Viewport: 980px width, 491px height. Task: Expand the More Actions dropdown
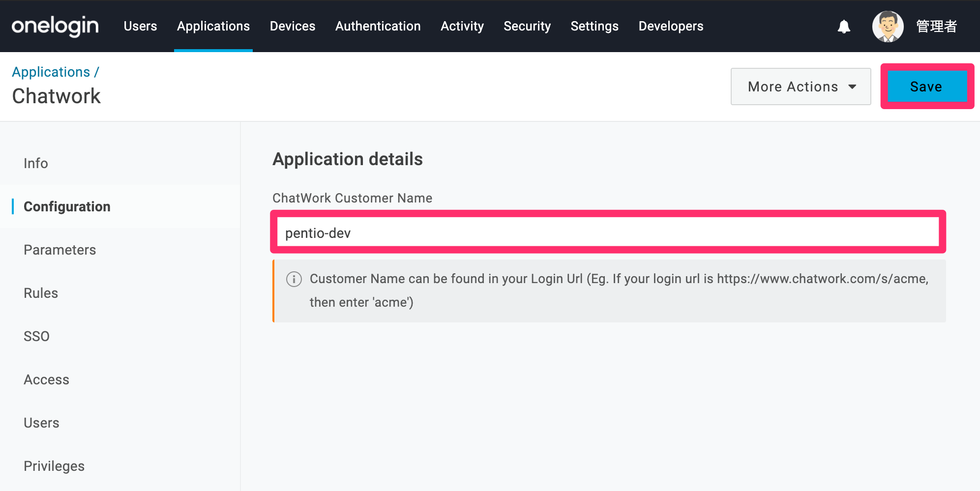point(801,87)
